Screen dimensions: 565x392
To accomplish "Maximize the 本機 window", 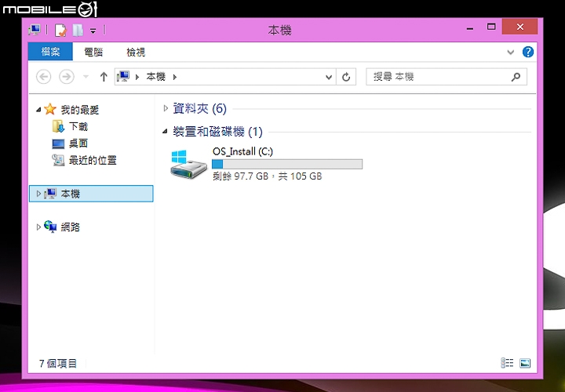I will [x=491, y=27].
